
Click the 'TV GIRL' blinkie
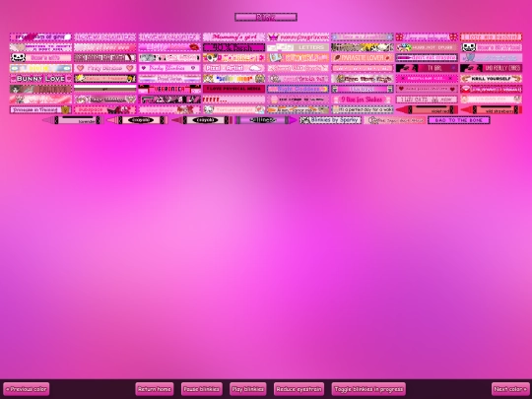coord(427,68)
